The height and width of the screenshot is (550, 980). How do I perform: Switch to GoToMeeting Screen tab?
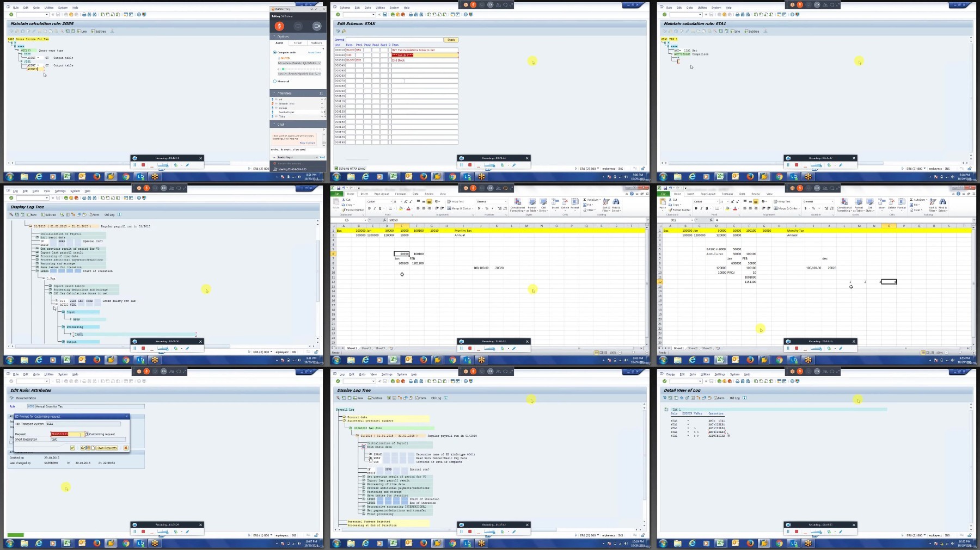tap(298, 42)
